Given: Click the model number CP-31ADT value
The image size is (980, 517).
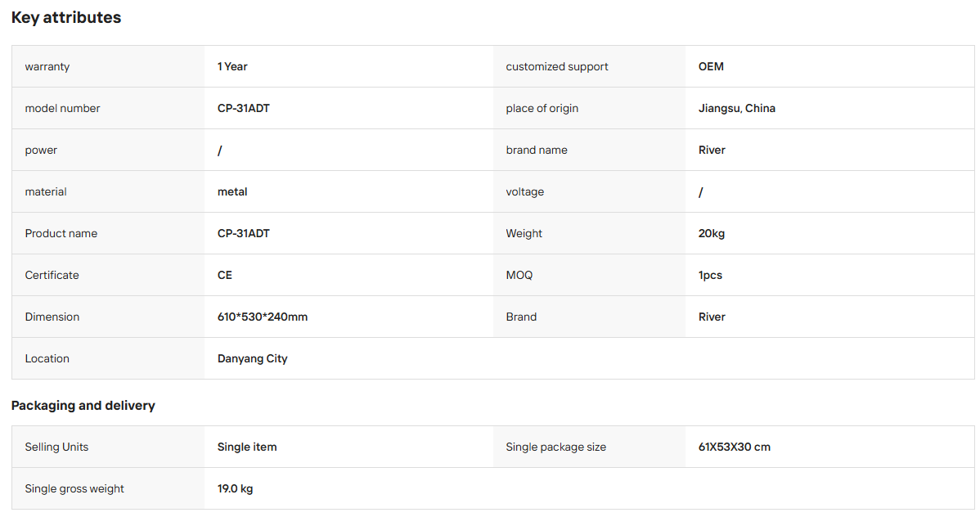Looking at the screenshot, I should click(x=244, y=108).
